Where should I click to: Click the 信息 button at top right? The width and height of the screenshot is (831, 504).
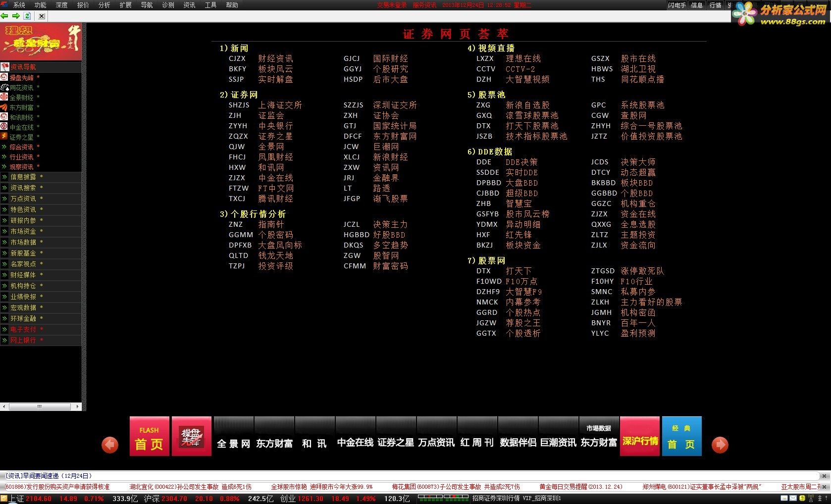[x=697, y=5]
